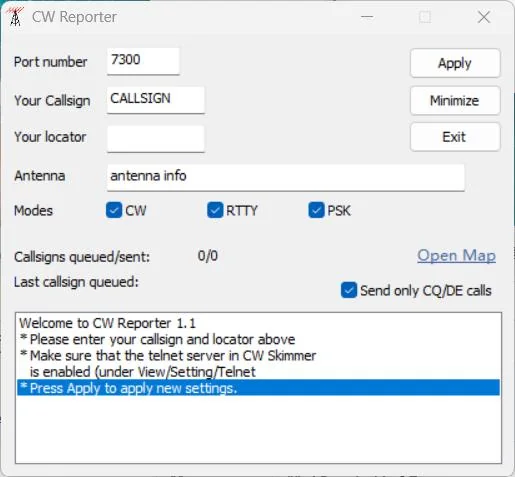Select 'Make sure that the telnet server' line

tap(258, 355)
